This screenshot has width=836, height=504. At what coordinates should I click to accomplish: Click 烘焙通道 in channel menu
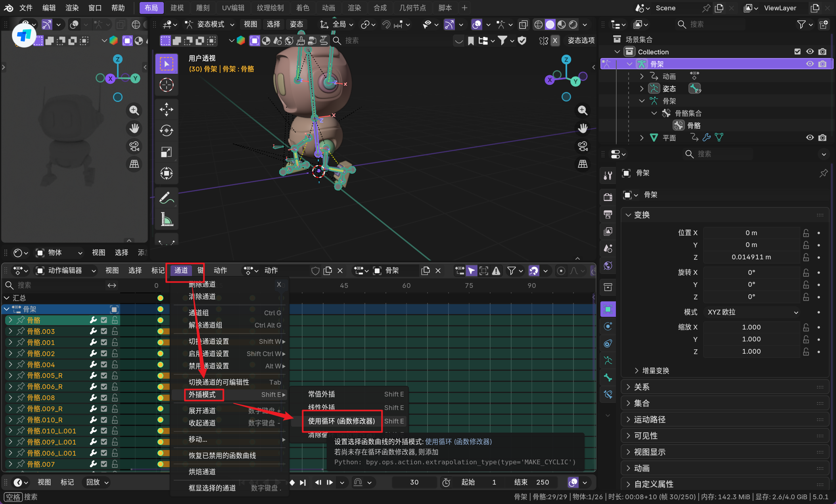[202, 471]
